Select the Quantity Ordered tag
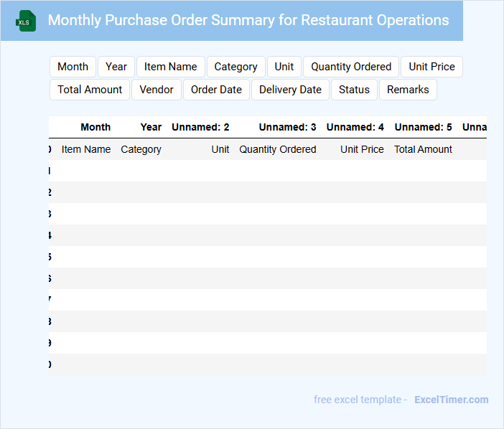 tap(351, 67)
